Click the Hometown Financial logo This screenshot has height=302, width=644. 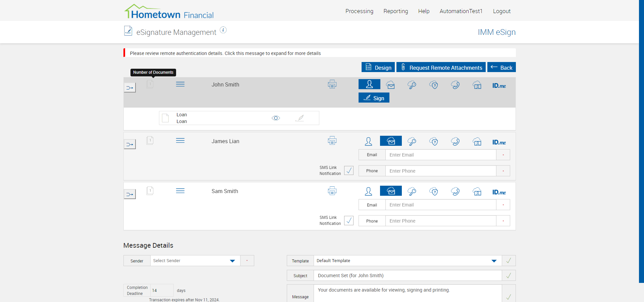pos(169,11)
